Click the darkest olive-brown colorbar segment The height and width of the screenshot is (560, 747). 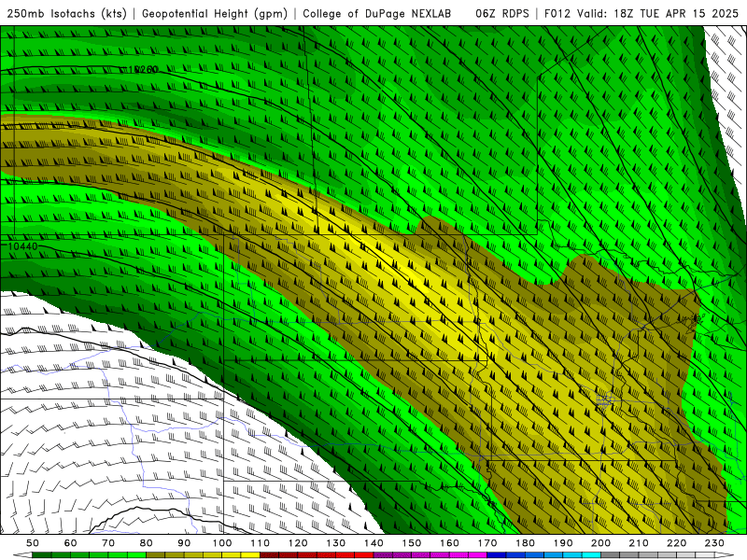pos(156,555)
